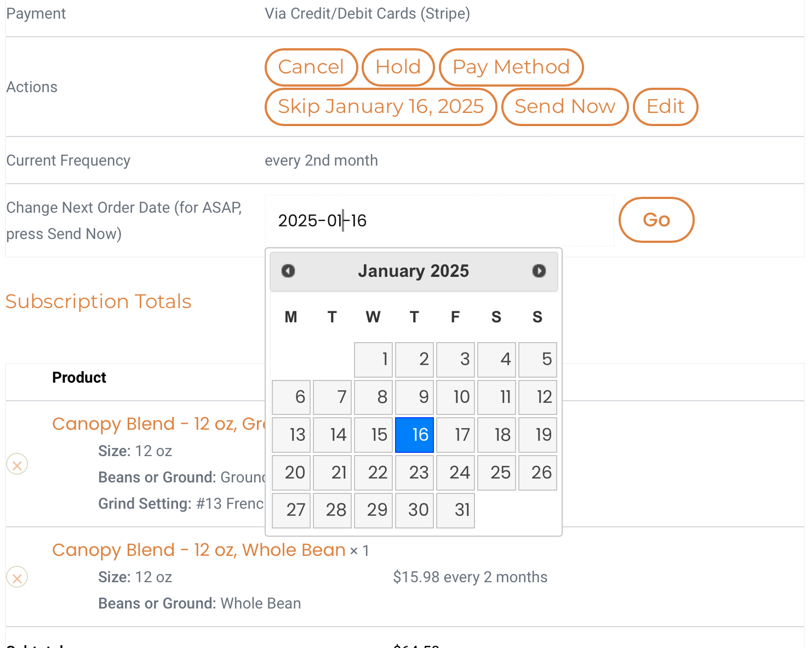Pick January 20 from calendar

click(x=291, y=473)
